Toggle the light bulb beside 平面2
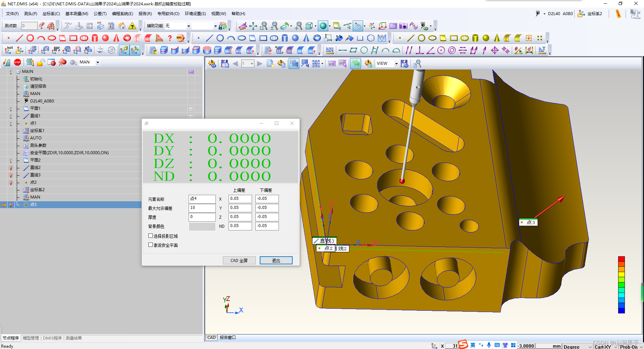The width and height of the screenshot is (644, 349). click(x=11, y=161)
